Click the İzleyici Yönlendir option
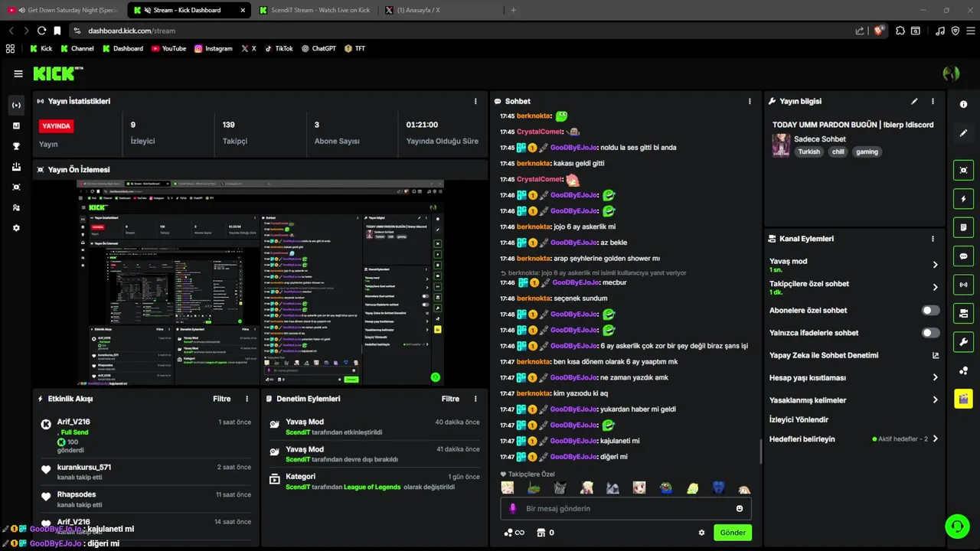Image resolution: width=980 pixels, height=551 pixels. click(799, 419)
